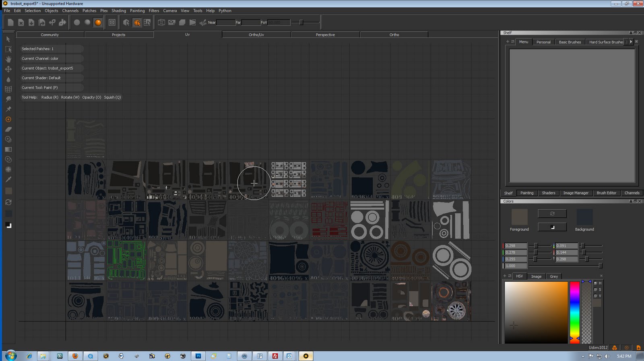Select the Pan (hand) tool
This screenshot has height=361, width=644.
(x=8, y=59)
